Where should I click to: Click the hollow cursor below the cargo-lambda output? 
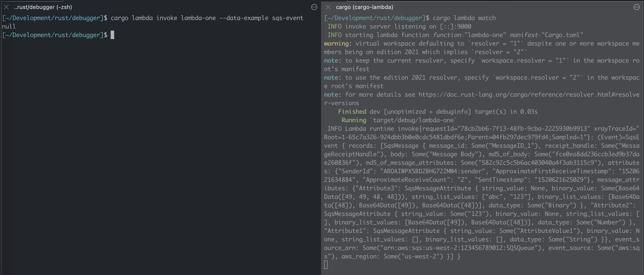click(326, 265)
